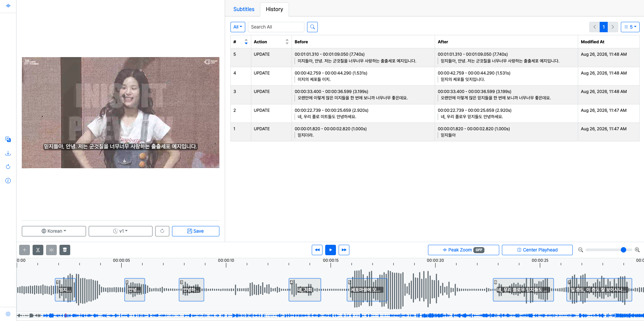Select subtitle segment 3 on the timeline
This screenshot has width=644, height=321.
tap(191, 290)
